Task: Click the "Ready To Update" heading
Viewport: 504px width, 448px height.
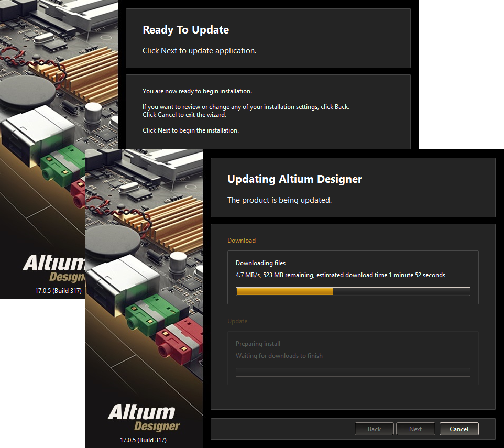Action: pyautogui.click(x=185, y=30)
